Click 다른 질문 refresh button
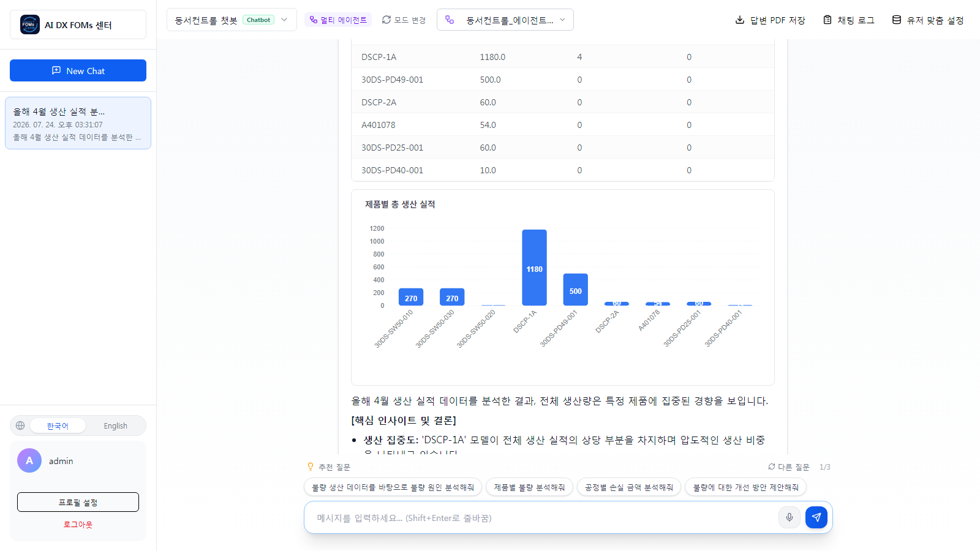Image resolution: width=980 pixels, height=551 pixels. [789, 467]
